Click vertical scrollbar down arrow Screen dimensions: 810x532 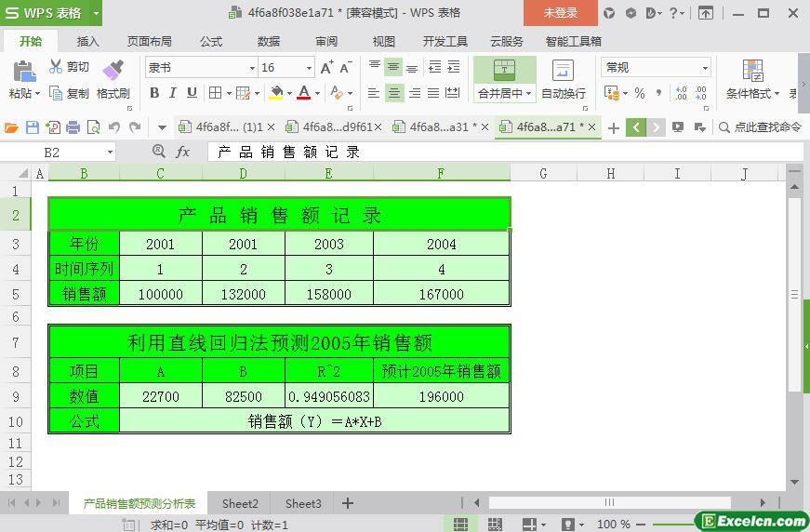(x=794, y=483)
